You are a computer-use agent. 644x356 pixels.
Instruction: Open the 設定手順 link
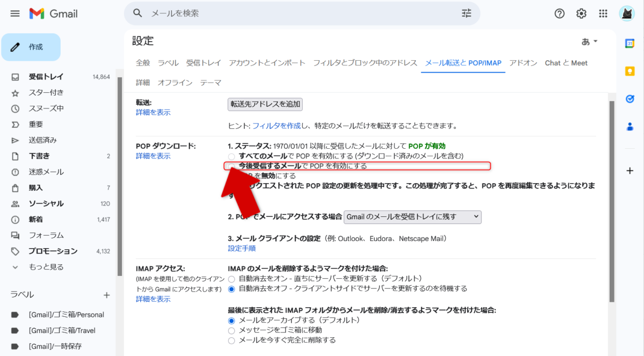(241, 248)
